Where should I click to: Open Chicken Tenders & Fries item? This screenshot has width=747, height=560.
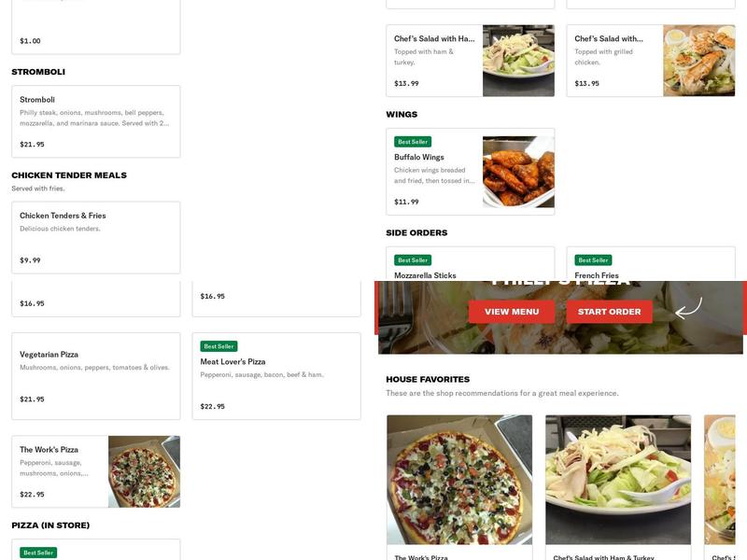click(96, 236)
